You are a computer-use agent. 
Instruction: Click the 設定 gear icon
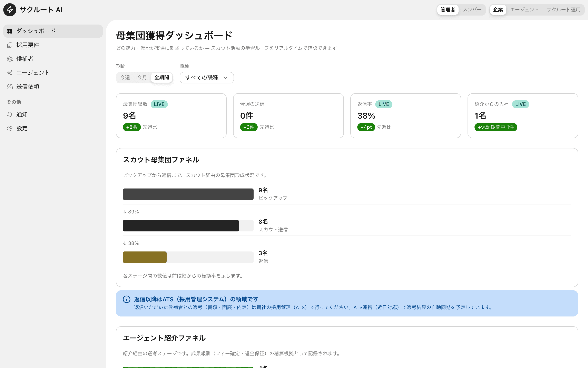[x=10, y=128]
